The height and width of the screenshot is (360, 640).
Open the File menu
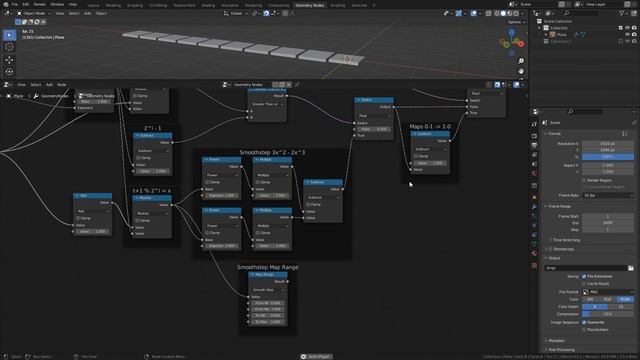point(14,4)
